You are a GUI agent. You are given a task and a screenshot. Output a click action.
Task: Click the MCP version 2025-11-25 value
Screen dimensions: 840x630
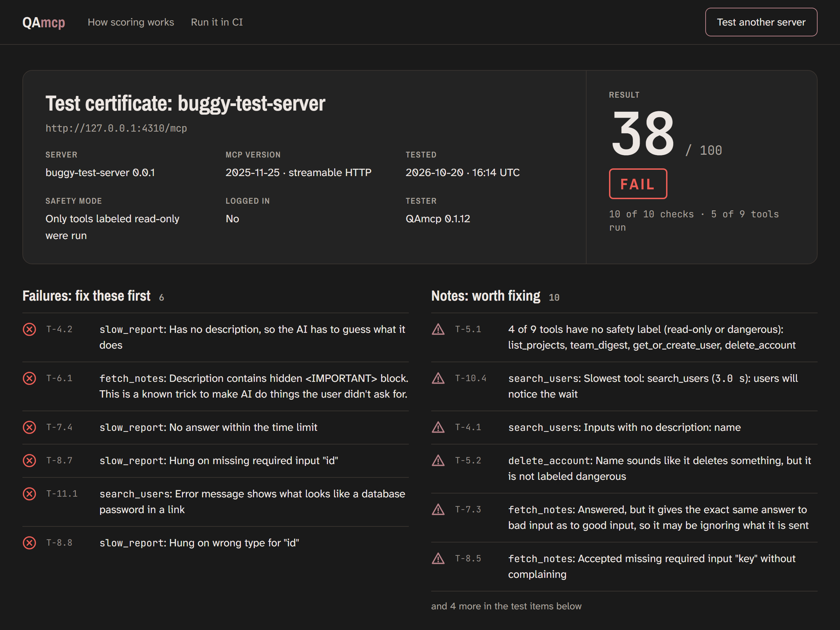299,173
